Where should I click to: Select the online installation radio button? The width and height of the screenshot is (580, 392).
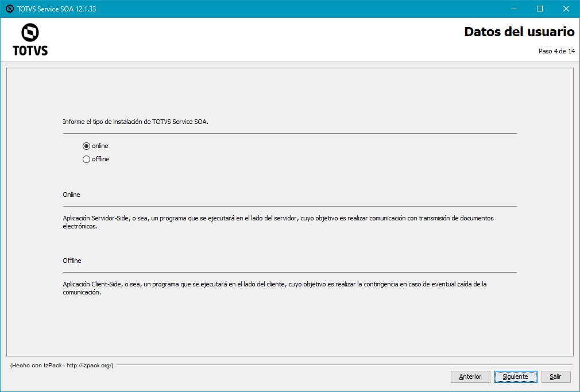click(95, 146)
